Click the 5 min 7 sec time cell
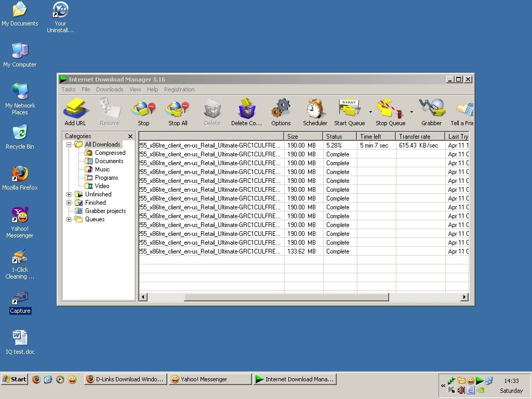 376,145
